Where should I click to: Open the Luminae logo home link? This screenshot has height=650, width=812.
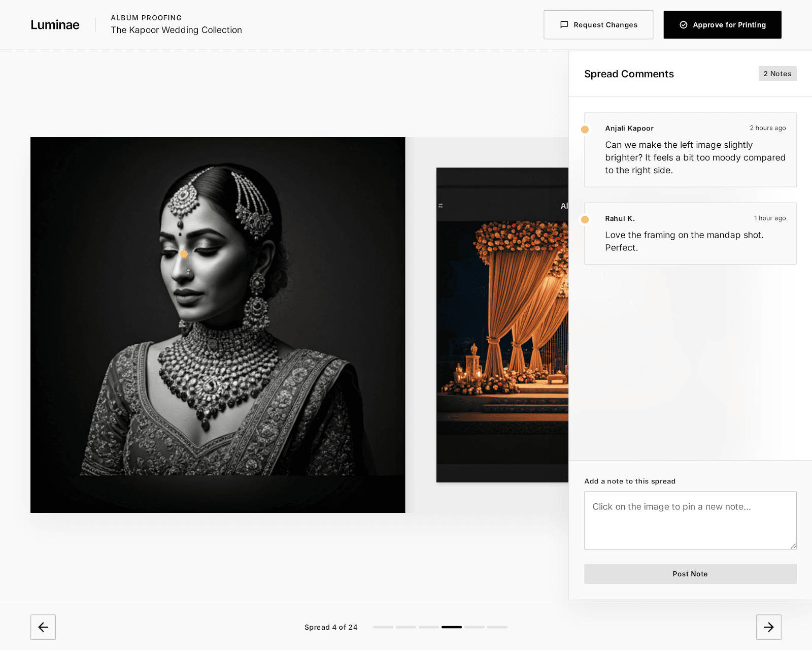[x=55, y=25]
